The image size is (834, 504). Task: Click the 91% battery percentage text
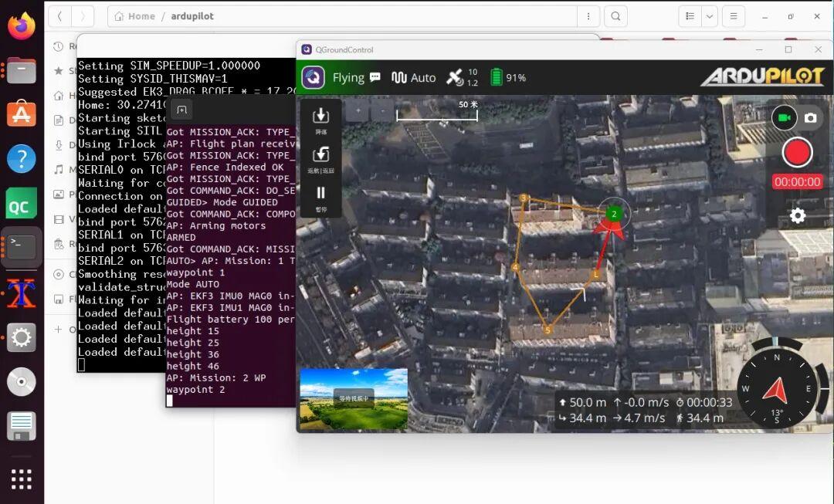tap(516, 78)
